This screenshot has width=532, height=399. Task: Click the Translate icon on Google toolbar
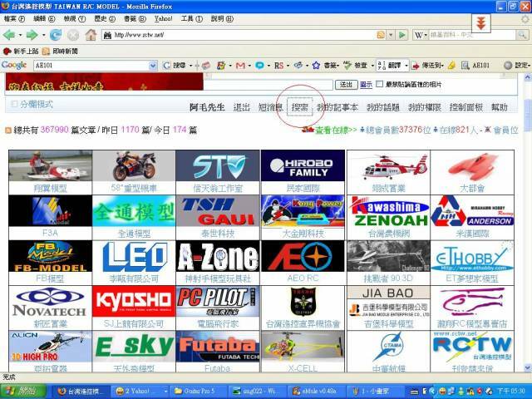pyautogui.click(x=382, y=66)
